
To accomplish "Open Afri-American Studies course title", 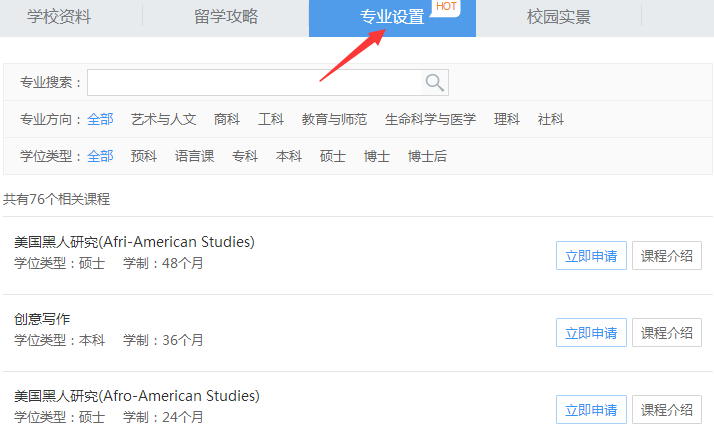I will (x=134, y=242).
